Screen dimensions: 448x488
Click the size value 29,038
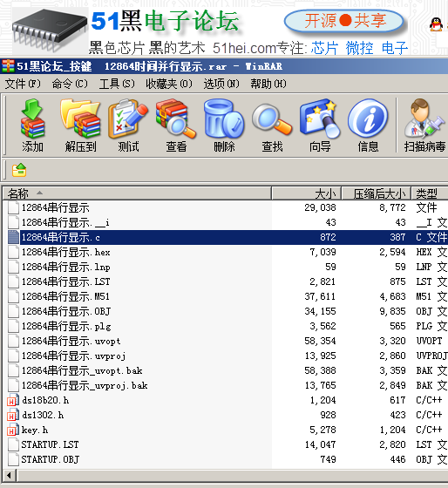coord(321,207)
